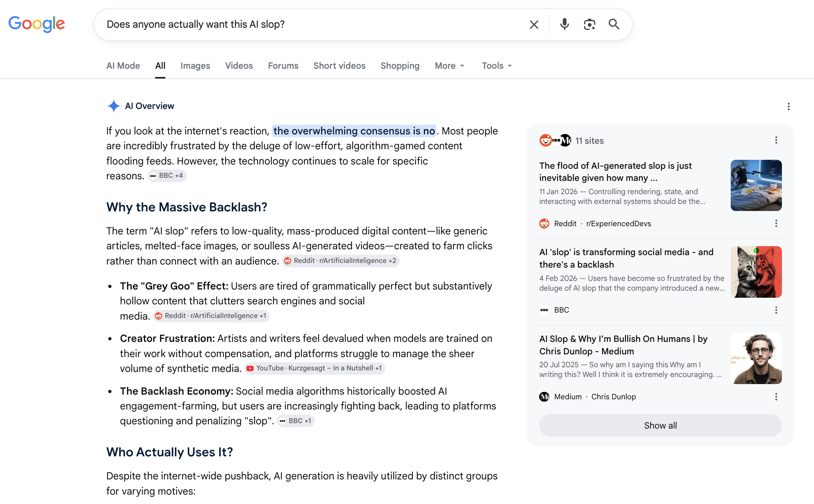This screenshot has height=504, width=814.
Task: Click the Google logo
Action: coord(37,24)
